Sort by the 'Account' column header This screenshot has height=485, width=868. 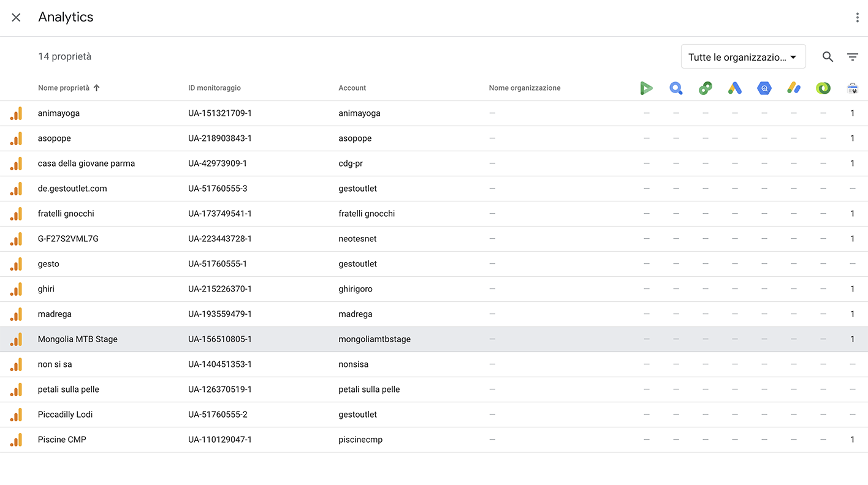pyautogui.click(x=352, y=88)
